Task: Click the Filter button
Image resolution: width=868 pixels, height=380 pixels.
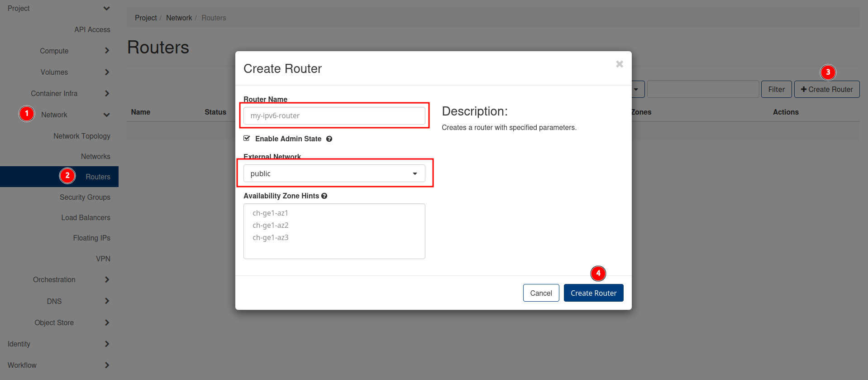Action: pyautogui.click(x=776, y=90)
